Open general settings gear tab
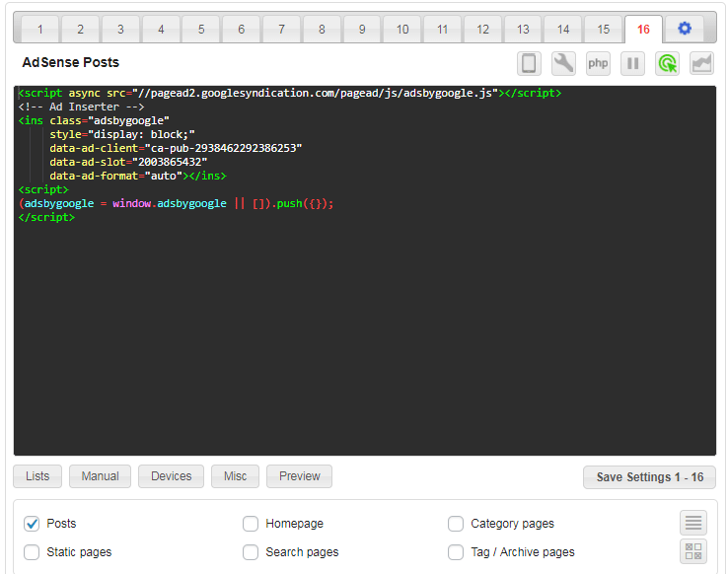Screen dimensions: 728x574 point(685,29)
